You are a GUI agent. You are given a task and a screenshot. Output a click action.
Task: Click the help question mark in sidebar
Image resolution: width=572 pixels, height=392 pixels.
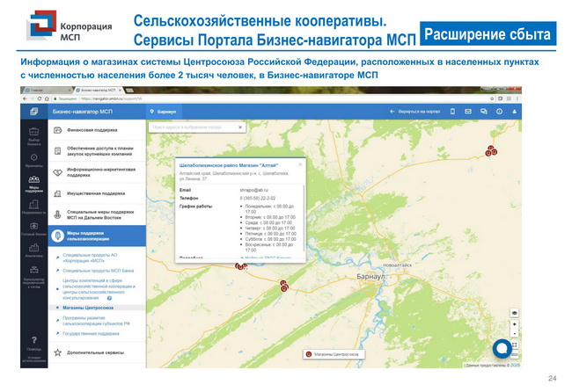(x=33, y=341)
